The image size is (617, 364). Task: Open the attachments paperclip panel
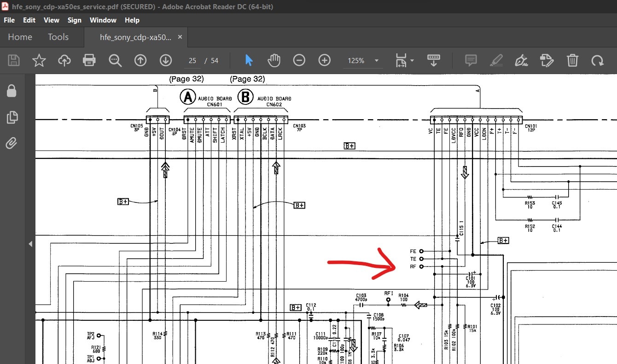[x=12, y=143]
